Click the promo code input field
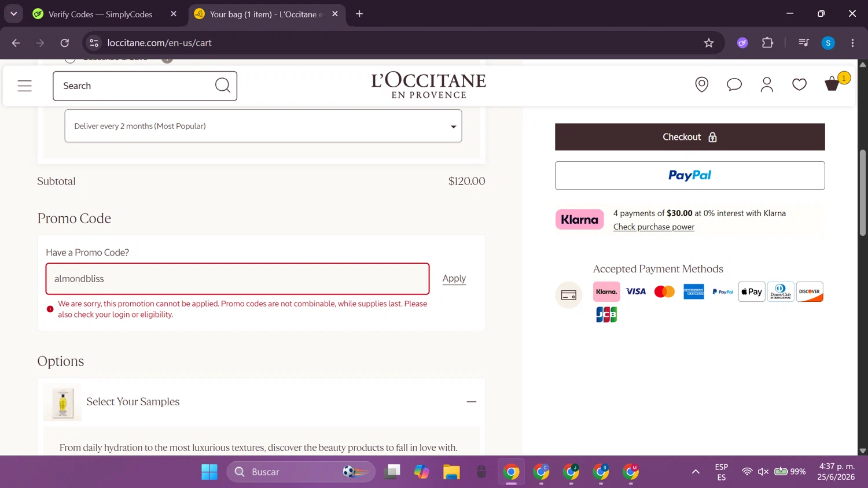This screenshot has height=488, width=868. click(237, 279)
